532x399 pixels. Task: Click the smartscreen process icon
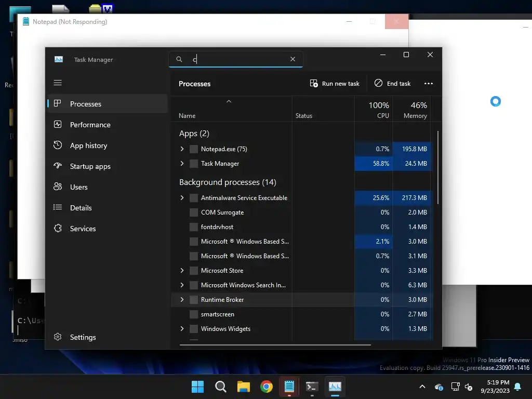[194, 314]
